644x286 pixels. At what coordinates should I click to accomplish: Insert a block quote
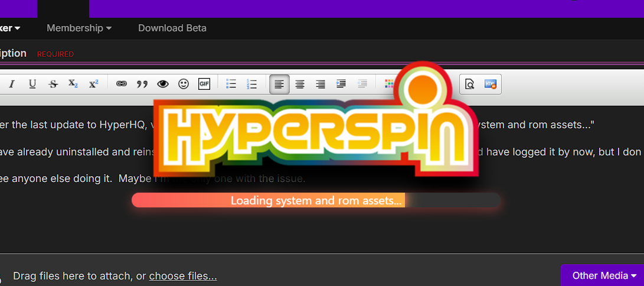pyautogui.click(x=142, y=84)
